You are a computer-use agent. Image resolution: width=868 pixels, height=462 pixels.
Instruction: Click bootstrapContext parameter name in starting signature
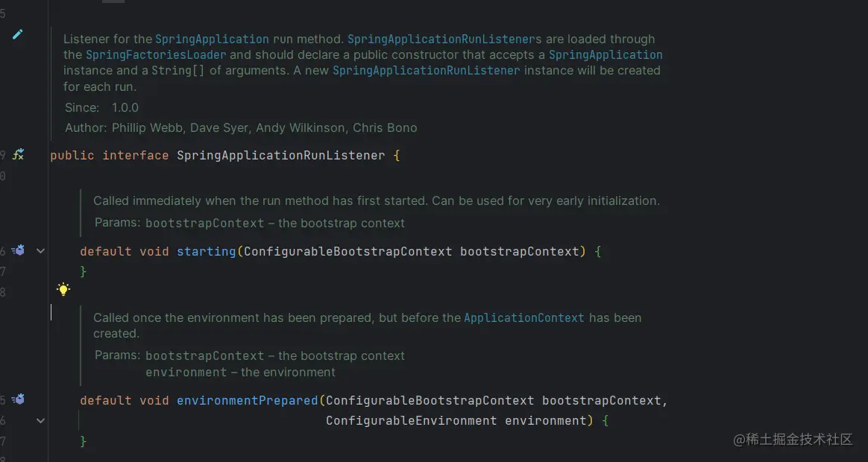coord(520,251)
